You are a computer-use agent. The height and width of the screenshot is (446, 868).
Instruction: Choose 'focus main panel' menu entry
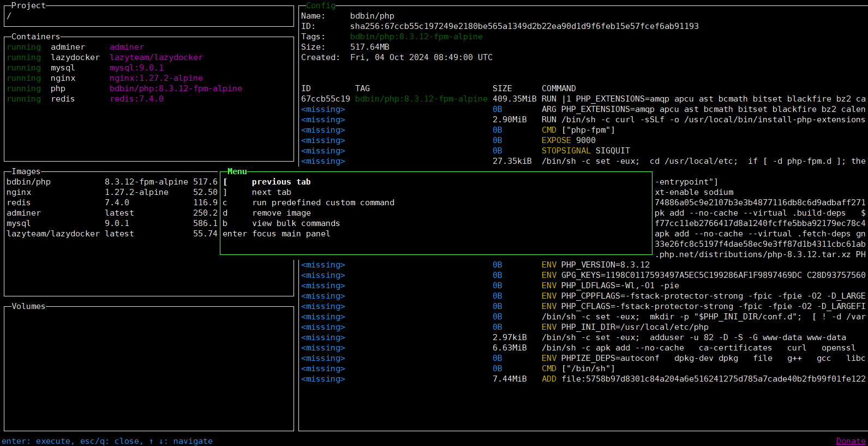pyautogui.click(x=436, y=234)
